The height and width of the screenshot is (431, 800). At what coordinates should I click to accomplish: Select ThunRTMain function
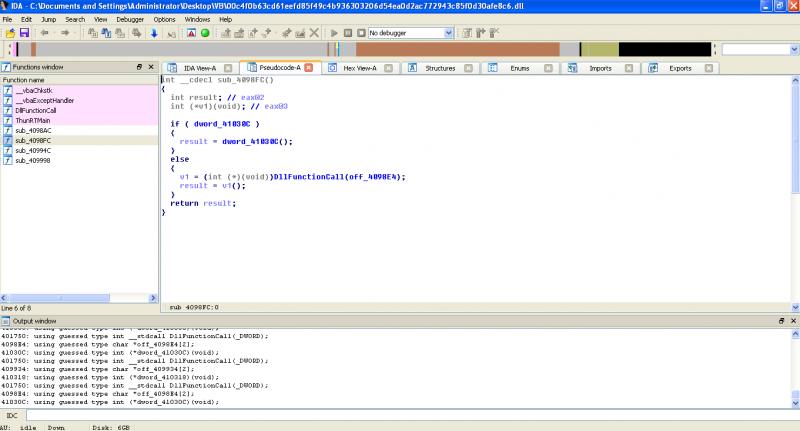point(79,120)
